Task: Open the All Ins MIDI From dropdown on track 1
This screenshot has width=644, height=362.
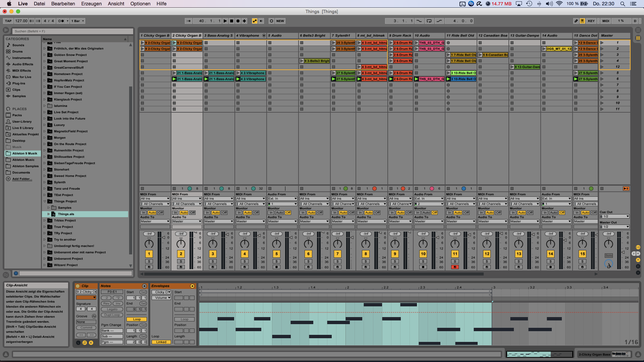Action: point(155,199)
